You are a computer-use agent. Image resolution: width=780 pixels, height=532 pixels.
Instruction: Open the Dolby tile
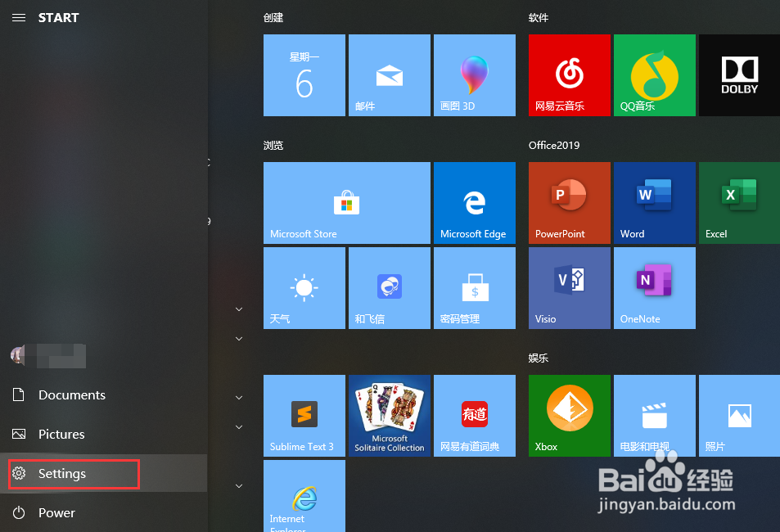739,75
